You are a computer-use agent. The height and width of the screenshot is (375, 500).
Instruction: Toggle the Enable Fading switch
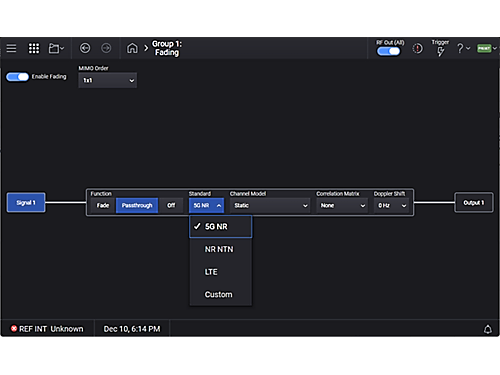pos(17,77)
